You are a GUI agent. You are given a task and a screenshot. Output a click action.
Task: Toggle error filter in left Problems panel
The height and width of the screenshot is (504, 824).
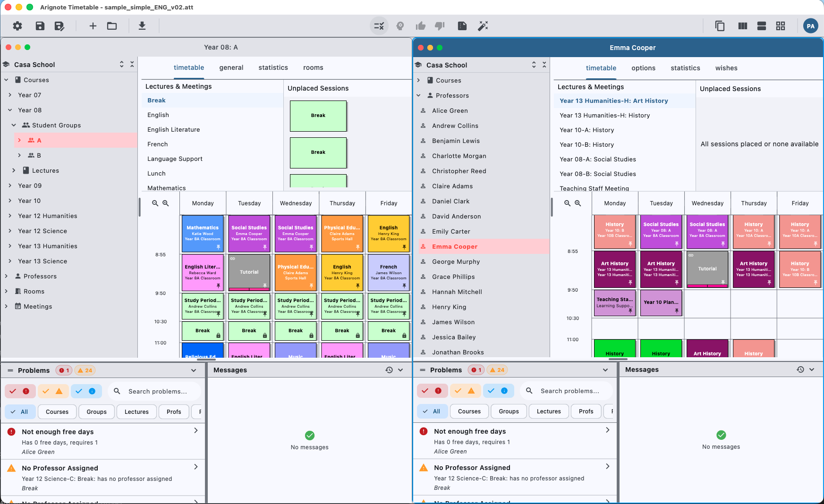point(19,391)
